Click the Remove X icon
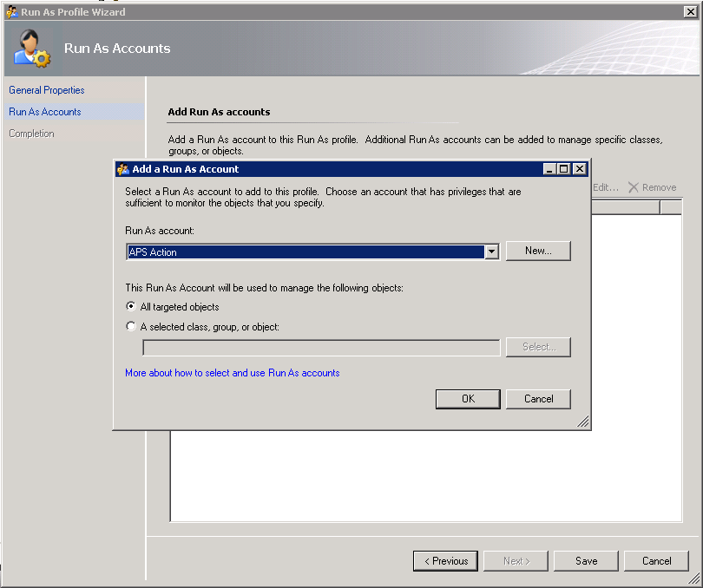703x588 pixels. (633, 186)
